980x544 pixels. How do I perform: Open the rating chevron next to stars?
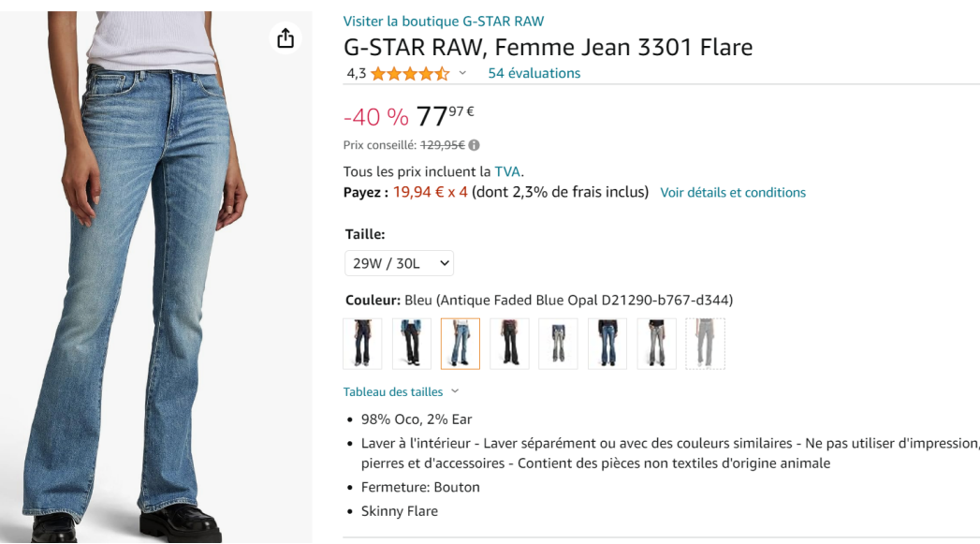462,73
